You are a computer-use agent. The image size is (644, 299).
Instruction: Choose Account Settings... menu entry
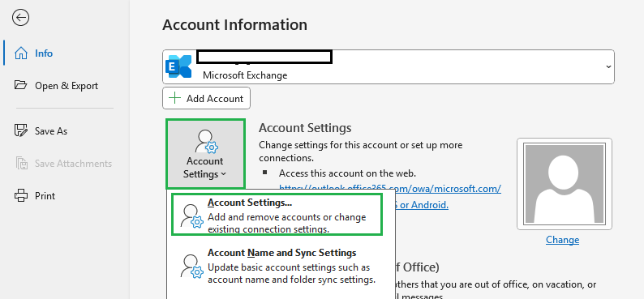click(277, 215)
